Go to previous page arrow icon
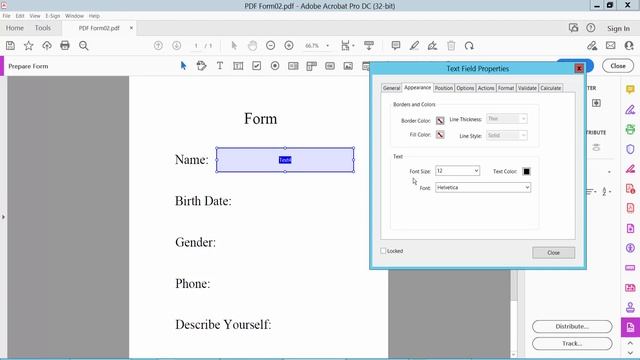 click(x=158, y=46)
